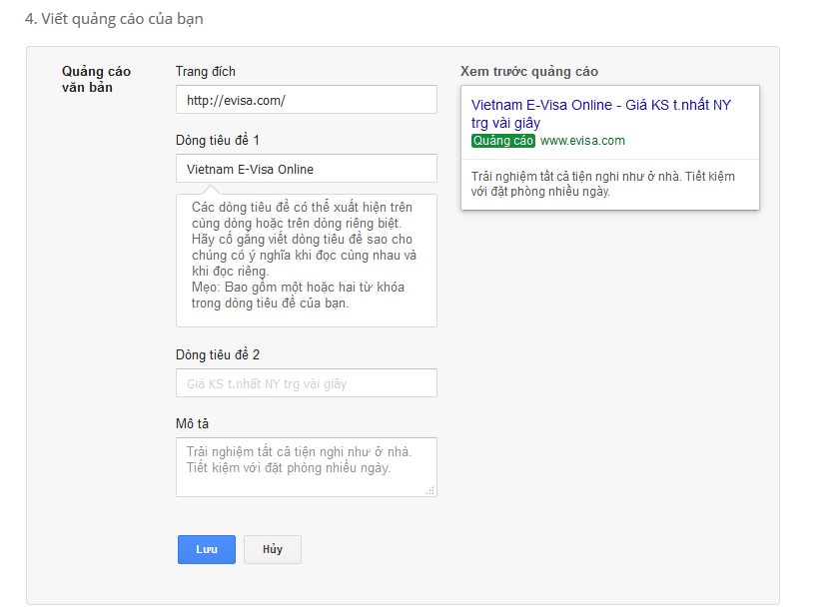Cancel with the Hủy button
Image resolution: width=840 pixels, height=616 pixels.
[x=273, y=549]
